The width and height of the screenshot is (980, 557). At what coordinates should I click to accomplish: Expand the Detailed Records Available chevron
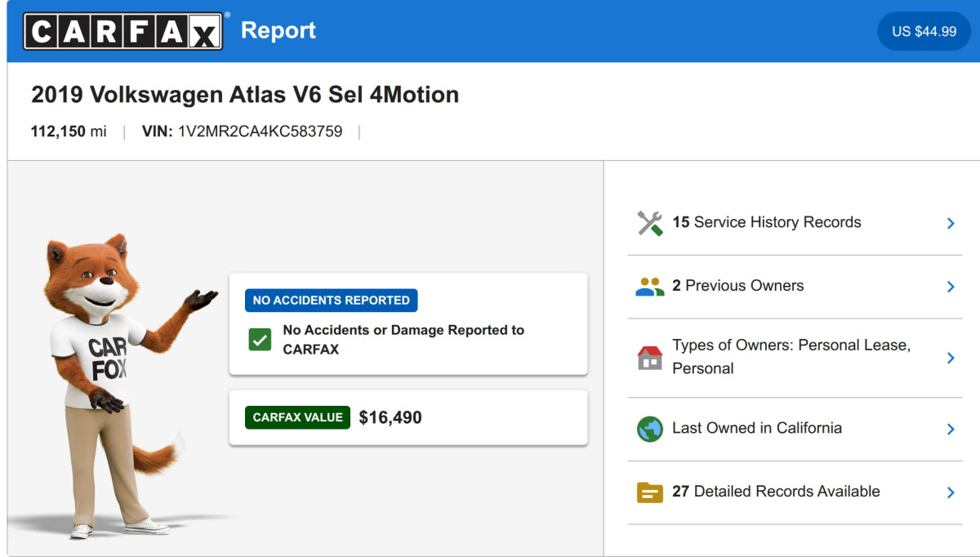[x=951, y=492]
